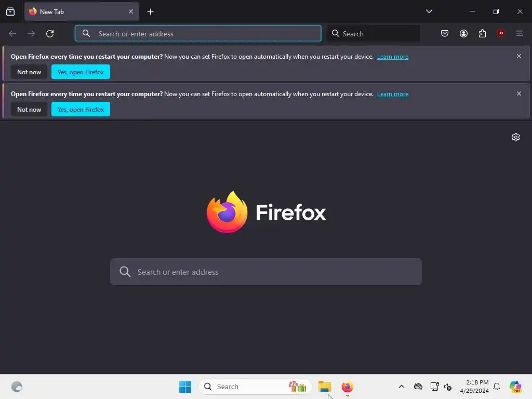532x399 pixels.
Task: Open Learn more link in first notification
Action: pos(393,57)
